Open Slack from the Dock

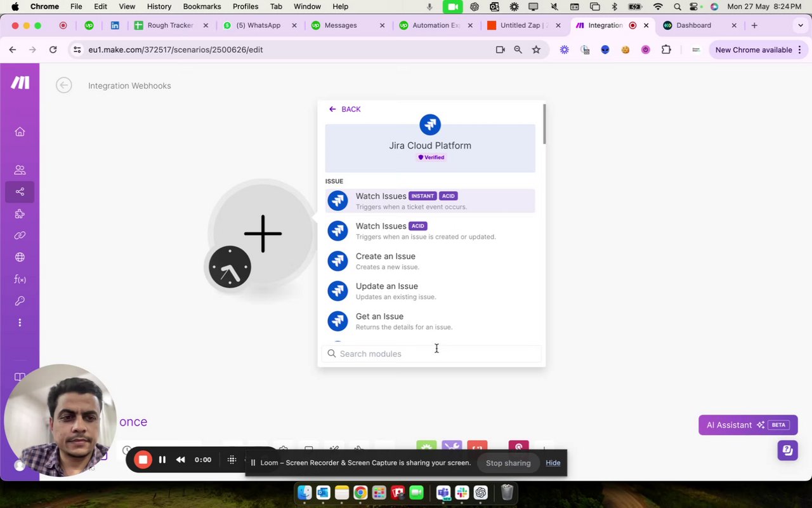click(462, 493)
